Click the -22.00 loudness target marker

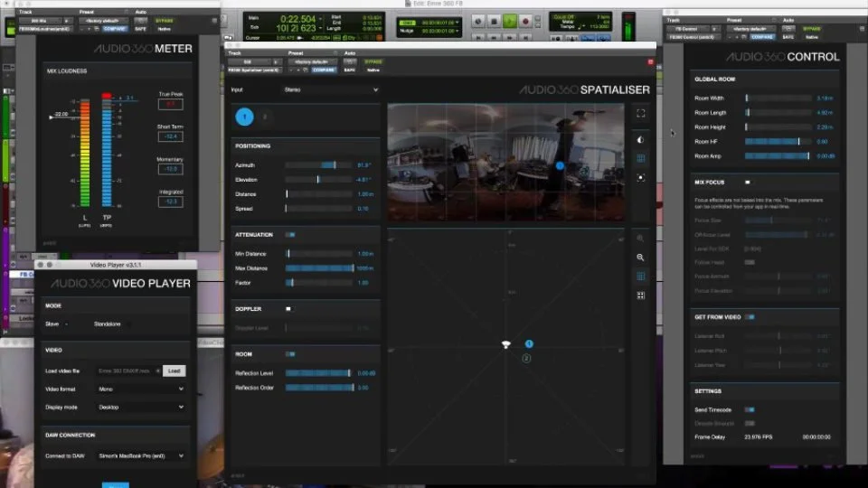coord(60,115)
